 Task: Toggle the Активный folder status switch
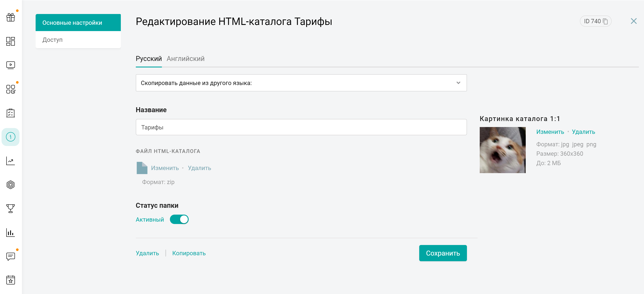tap(179, 219)
